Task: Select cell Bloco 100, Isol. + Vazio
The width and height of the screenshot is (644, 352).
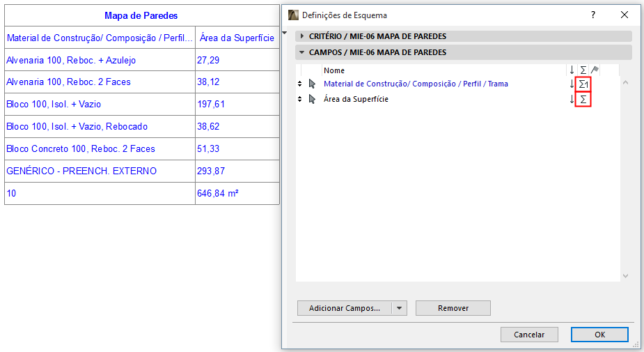Action: click(x=100, y=104)
